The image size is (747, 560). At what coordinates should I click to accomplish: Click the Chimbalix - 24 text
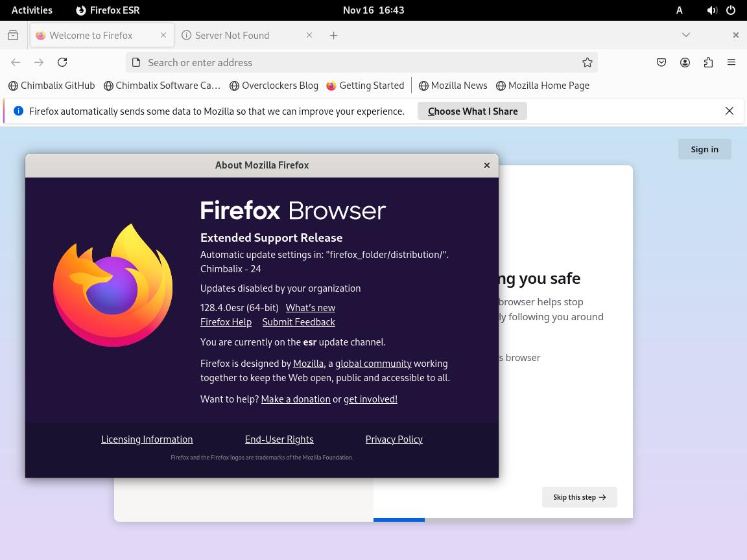click(x=231, y=268)
